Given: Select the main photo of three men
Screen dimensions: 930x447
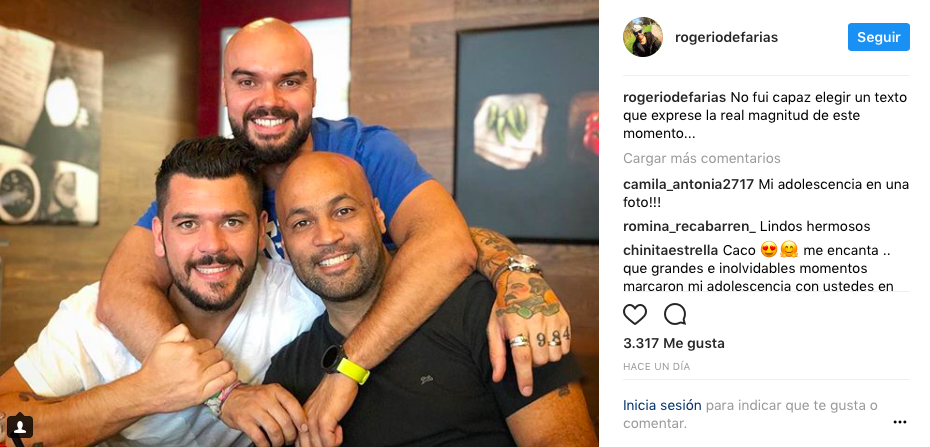Looking at the screenshot, I should [299, 224].
